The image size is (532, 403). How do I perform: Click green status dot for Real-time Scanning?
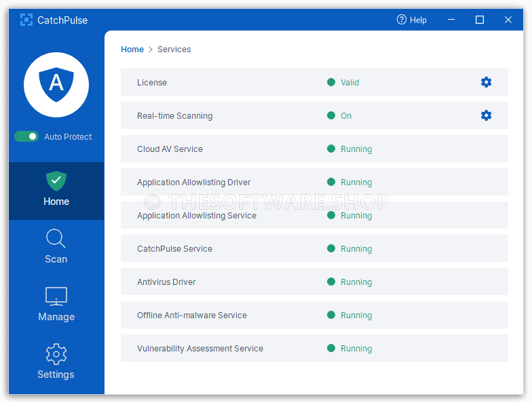(x=331, y=115)
